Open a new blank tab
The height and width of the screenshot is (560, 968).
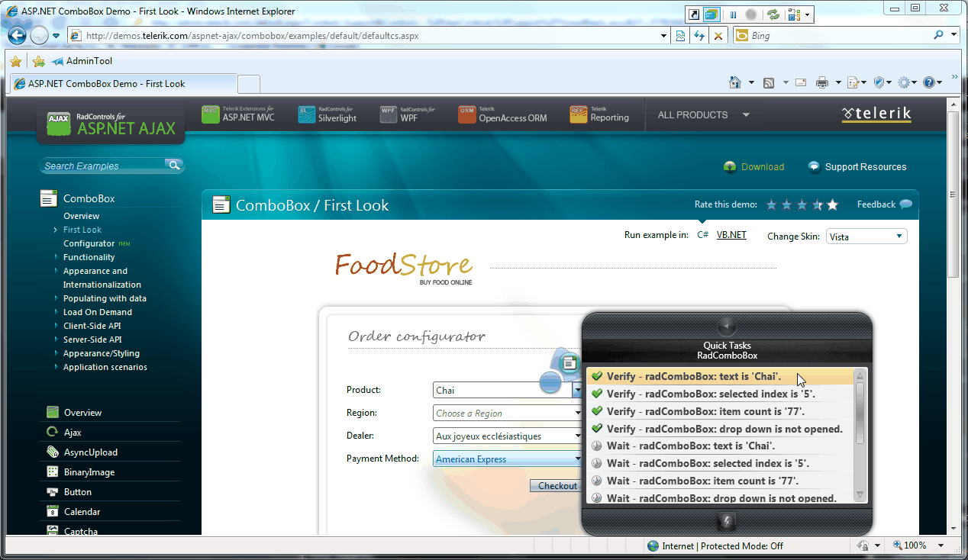point(249,84)
